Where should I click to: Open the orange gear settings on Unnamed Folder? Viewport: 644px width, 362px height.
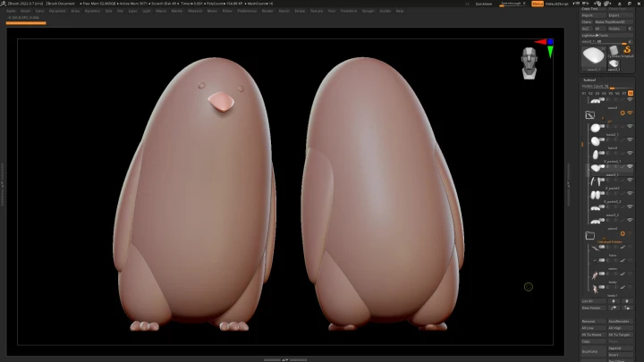[x=623, y=233]
